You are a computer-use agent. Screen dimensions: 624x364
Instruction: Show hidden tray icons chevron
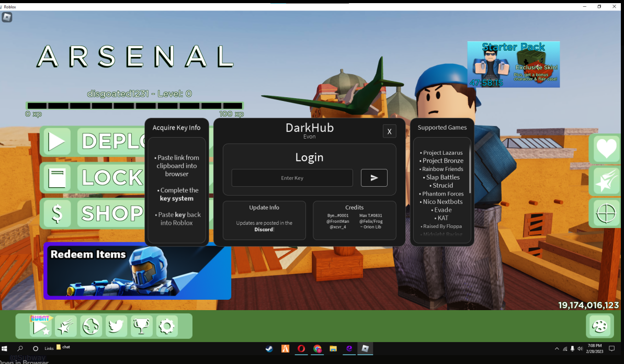point(557,349)
